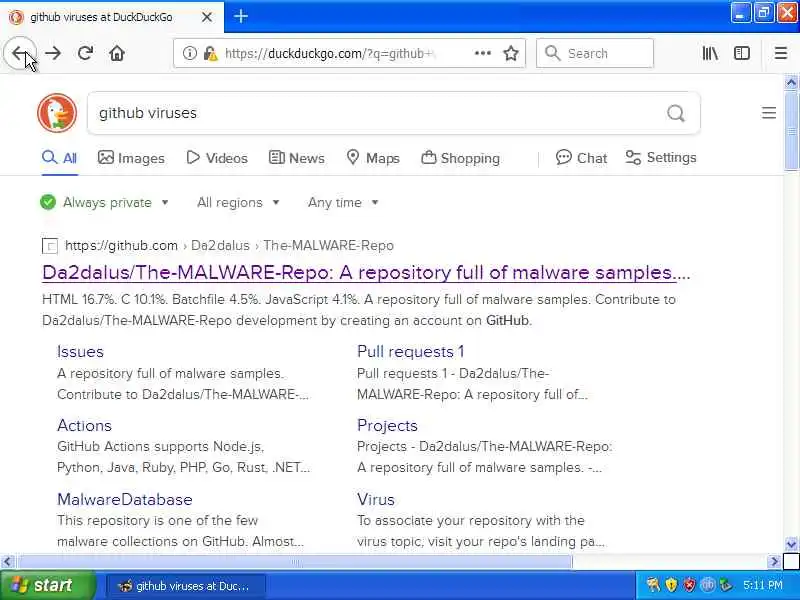This screenshot has height=600, width=800.
Task: Show site information icon in address bar
Action: (189, 53)
